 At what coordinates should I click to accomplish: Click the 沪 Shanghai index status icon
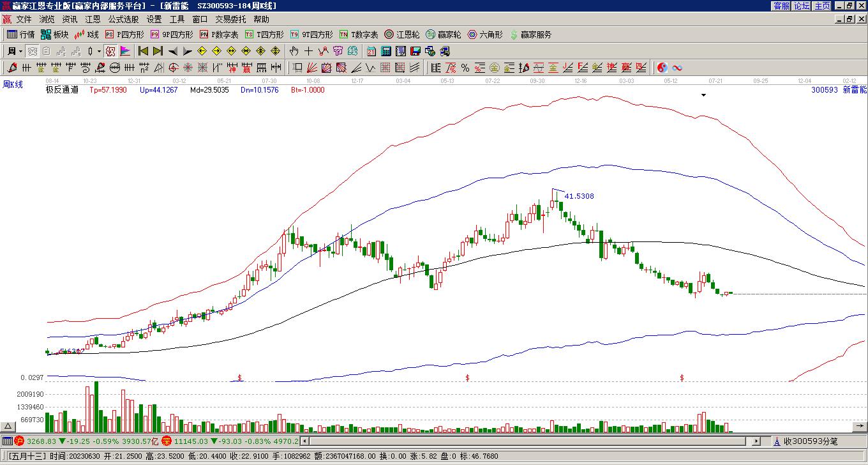[x=19, y=441]
